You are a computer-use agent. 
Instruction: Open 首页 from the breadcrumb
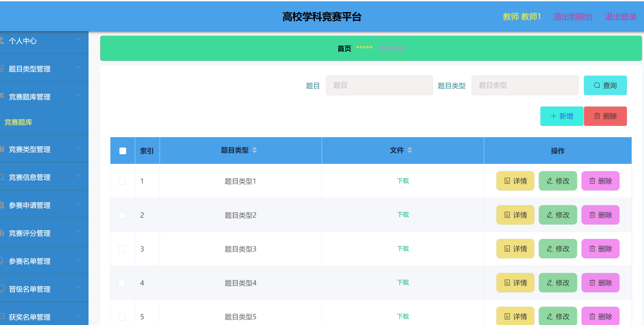[344, 48]
